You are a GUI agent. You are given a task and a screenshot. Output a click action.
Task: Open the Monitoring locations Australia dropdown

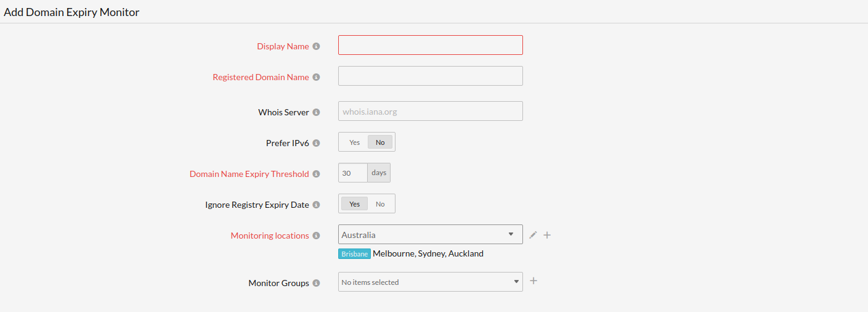pos(430,235)
